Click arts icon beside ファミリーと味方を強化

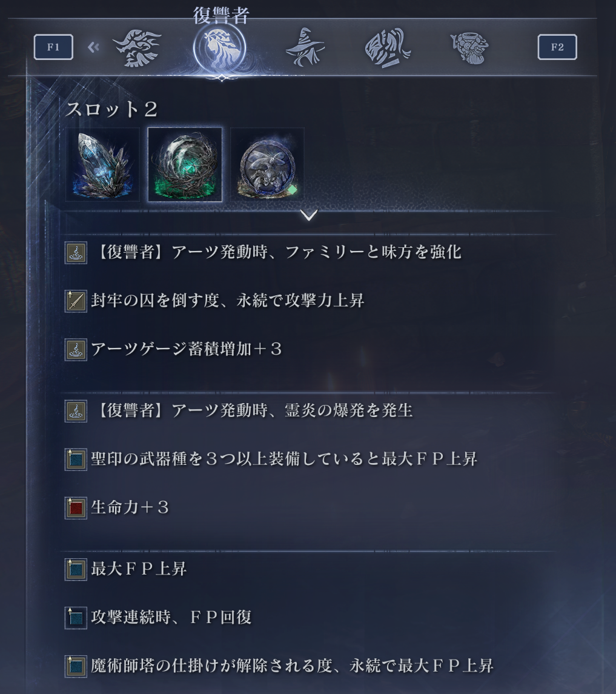(76, 253)
